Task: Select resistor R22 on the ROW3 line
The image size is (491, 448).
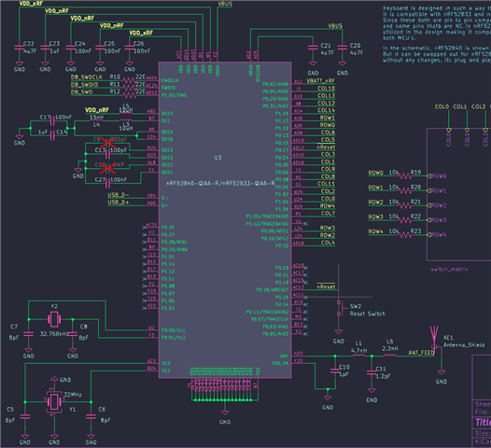Action: coord(405,220)
